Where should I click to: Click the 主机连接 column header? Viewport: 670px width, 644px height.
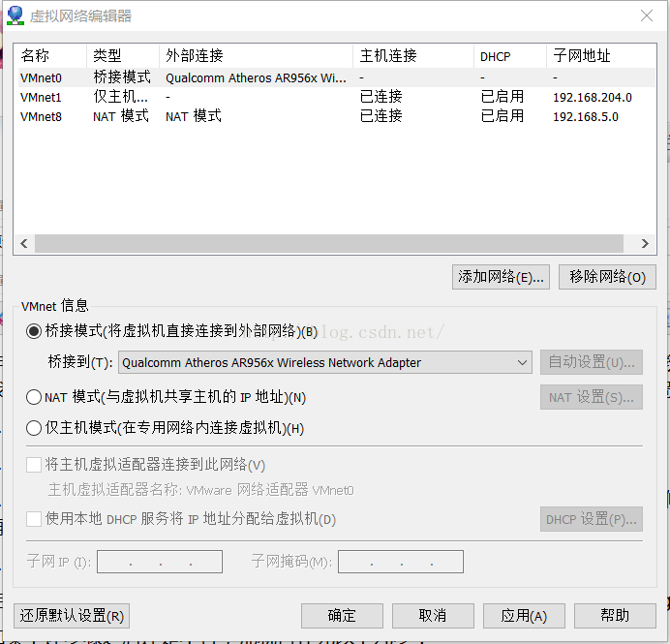pos(413,55)
